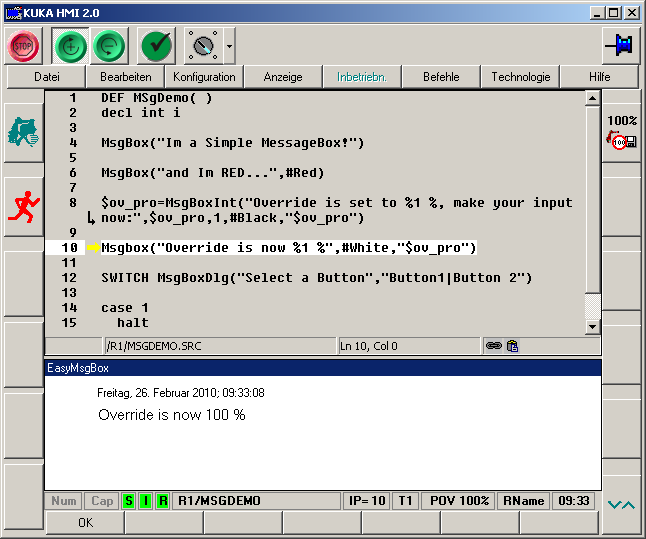The height and width of the screenshot is (539, 646).
Task: Click the blue robot connector icon
Action: click(x=620, y=45)
